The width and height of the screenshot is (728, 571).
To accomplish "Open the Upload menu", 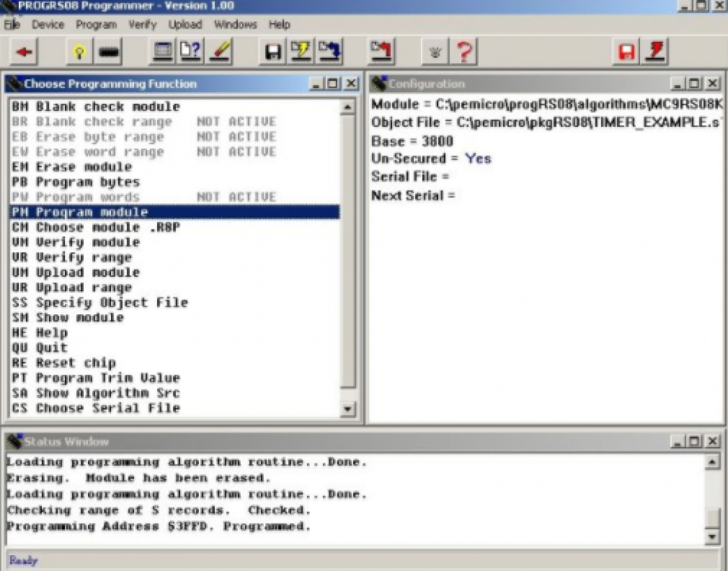I will click(185, 25).
